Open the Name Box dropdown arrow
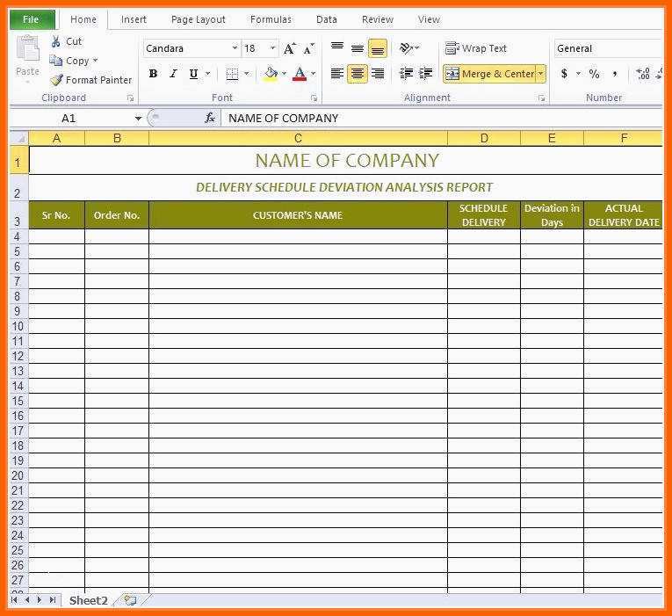Screen dimensions: 672x616 click(x=138, y=118)
